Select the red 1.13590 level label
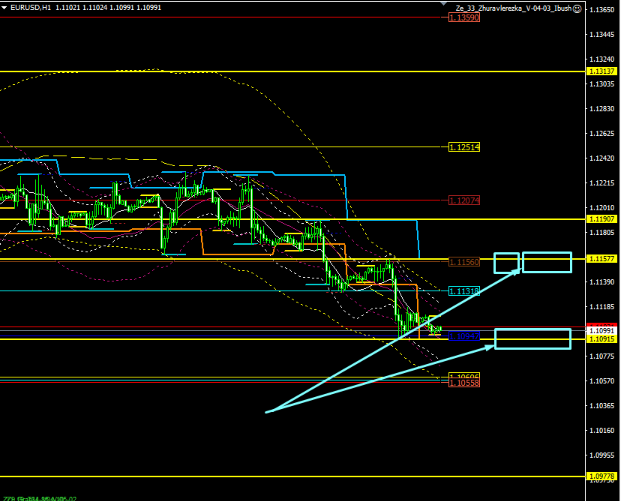621x501 pixels. click(x=463, y=18)
